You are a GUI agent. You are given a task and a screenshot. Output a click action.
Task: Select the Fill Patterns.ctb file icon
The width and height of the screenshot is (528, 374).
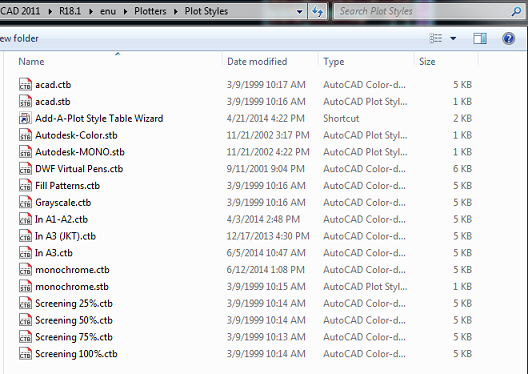coord(25,185)
